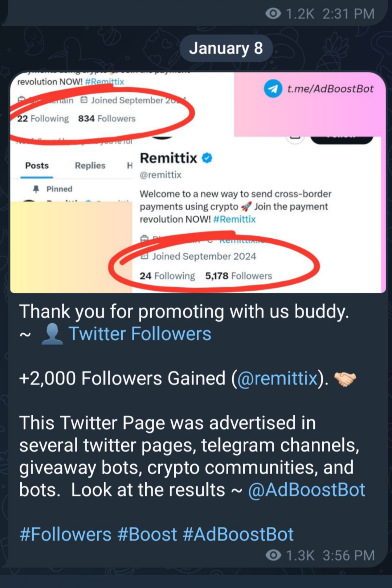Click the t.me/AdBoostBot watermark text
The width and height of the screenshot is (392, 588).
point(330,89)
